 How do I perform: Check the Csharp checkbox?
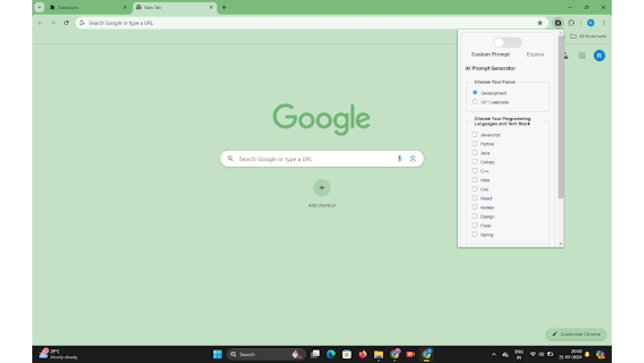point(475,162)
